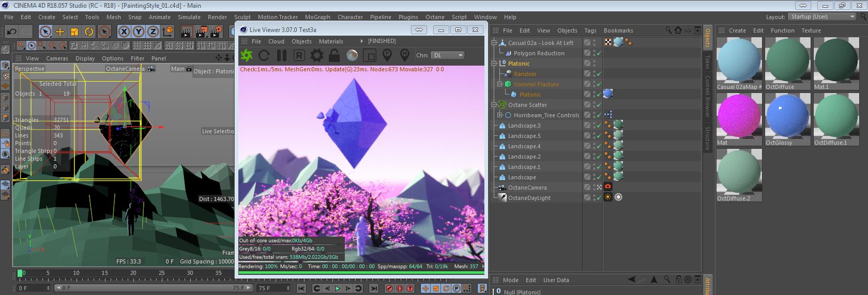
Task: Toggle enable checkmark for Octane Scatter
Action: [599, 105]
